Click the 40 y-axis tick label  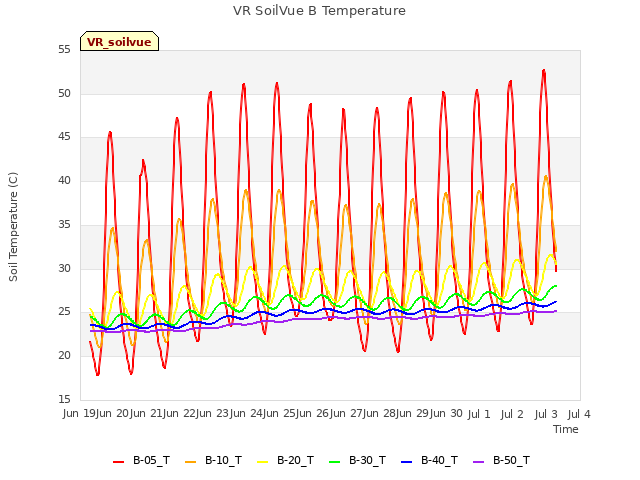[64, 181]
